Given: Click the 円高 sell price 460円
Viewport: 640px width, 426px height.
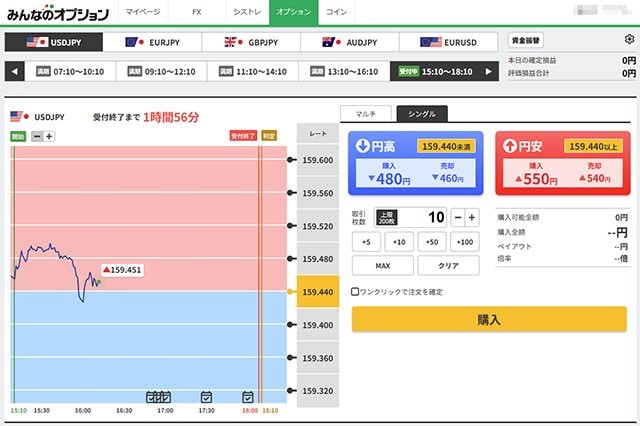Looking at the screenshot, I should coord(448,178).
